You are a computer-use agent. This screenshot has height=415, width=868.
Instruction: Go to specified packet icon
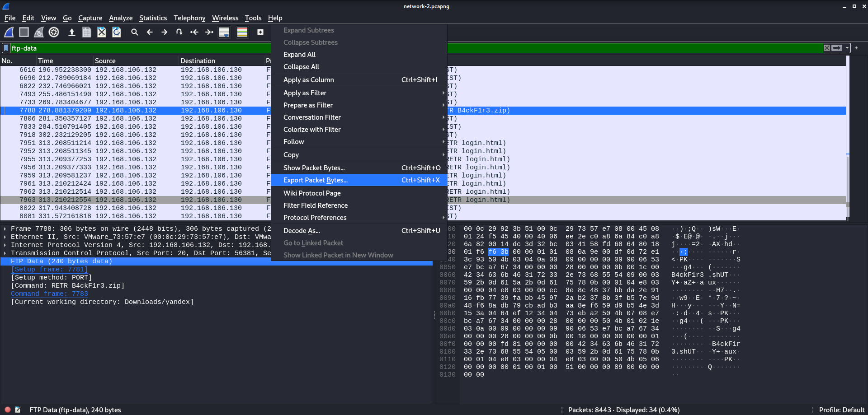(179, 32)
